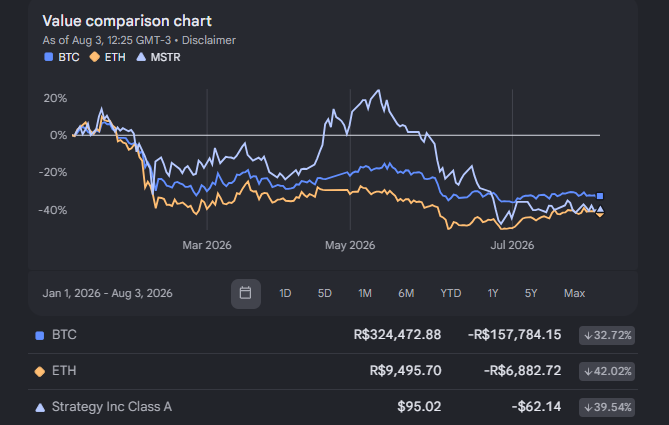The width and height of the screenshot is (669, 425).
Task: Select the 1D time range
Action: [x=285, y=294]
